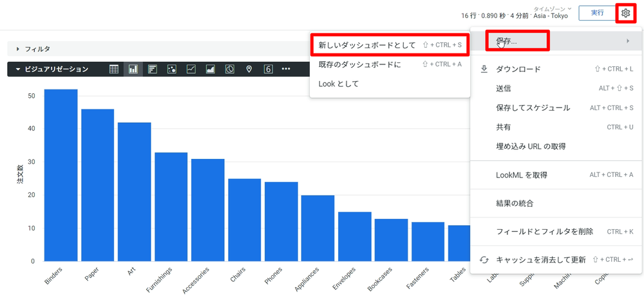Select the pie chart visualization icon
Image resolution: width=644 pixels, height=296 pixels.
point(230,69)
